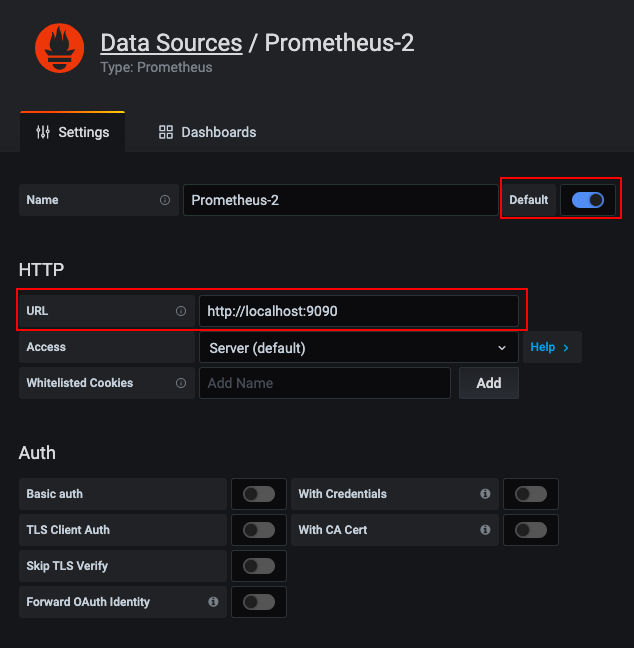Go back via Data Sources link
Screen dimensions: 634x648
[x=171, y=43]
